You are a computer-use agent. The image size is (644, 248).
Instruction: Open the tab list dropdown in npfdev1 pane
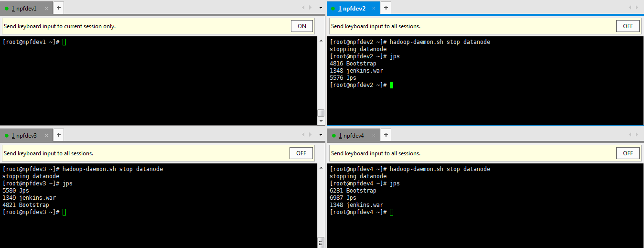coord(321,8)
